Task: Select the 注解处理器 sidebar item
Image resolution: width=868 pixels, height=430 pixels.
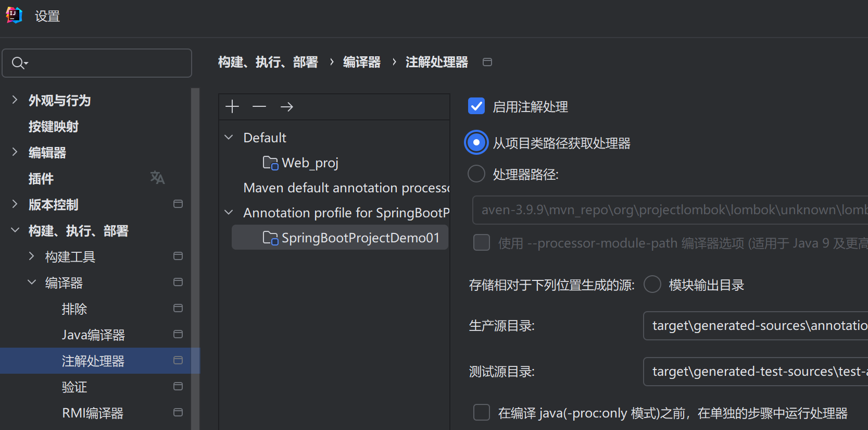Action: coord(100,361)
